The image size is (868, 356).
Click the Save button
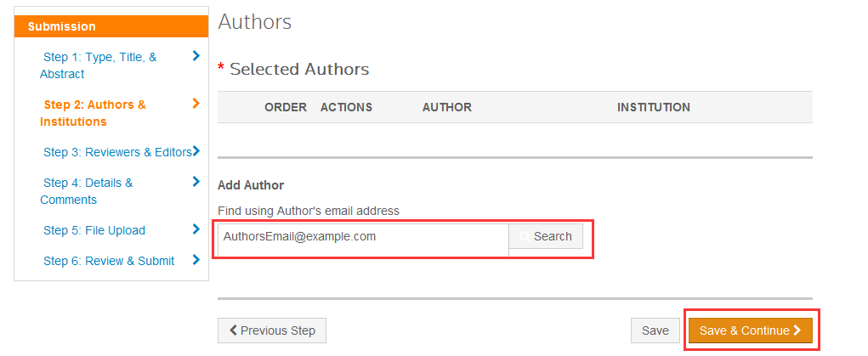click(x=655, y=331)
